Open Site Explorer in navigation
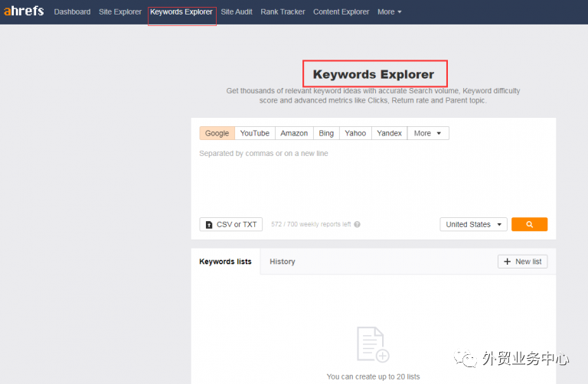The image size is (588, 384). (x=120, y=12)
